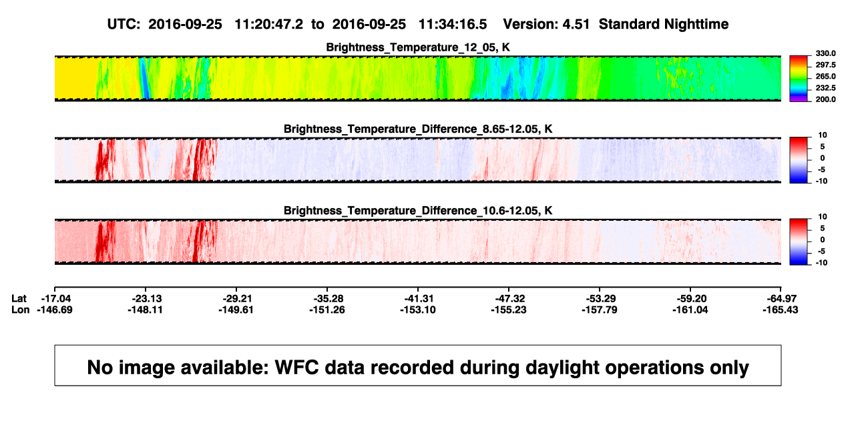Click the latitude value -59.20

692,298
